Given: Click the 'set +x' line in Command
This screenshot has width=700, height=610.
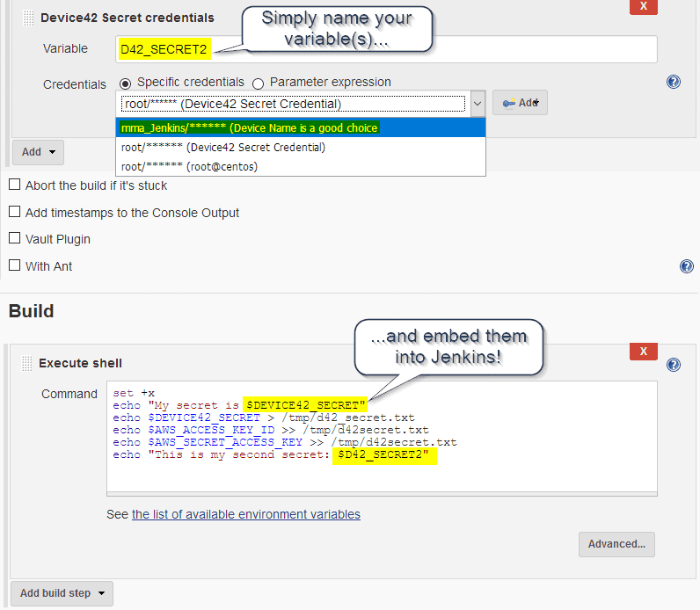Looking at the screenshot, I should coord(134,393).
